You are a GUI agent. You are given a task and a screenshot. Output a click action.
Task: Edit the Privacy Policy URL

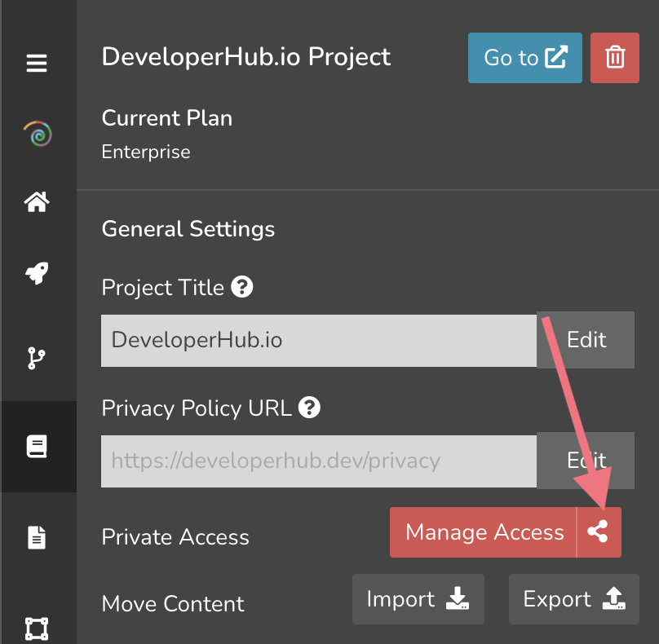pyautogui.click(x=586, y=460)
